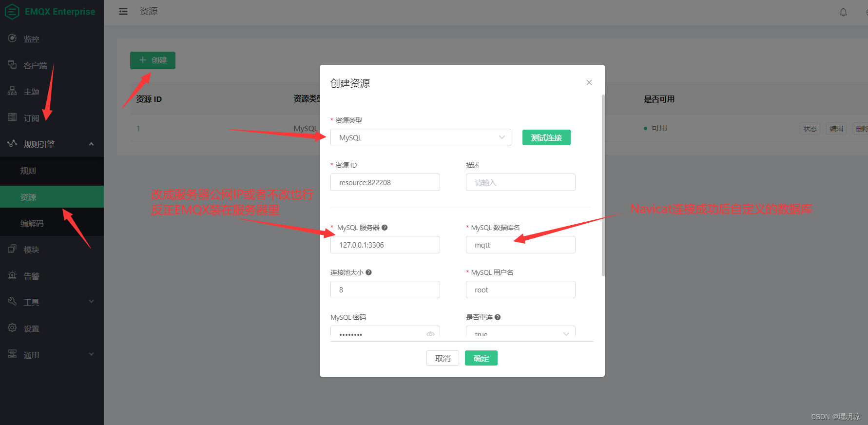Image resolution: width=868 pixels, height=425 pixels.
Task: Click the 模块 modules icon in sidebar
Action: click(12, 249)
